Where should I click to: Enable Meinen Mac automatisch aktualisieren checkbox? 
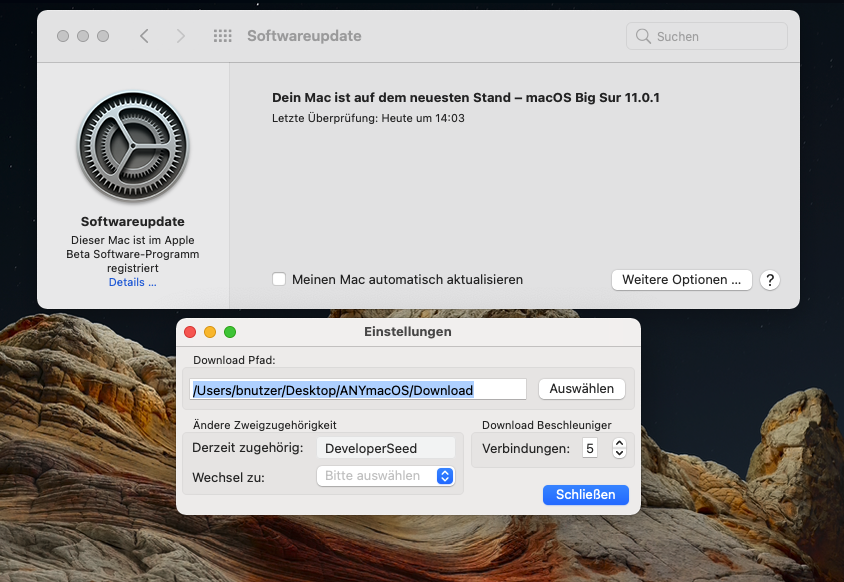[279, 279]
